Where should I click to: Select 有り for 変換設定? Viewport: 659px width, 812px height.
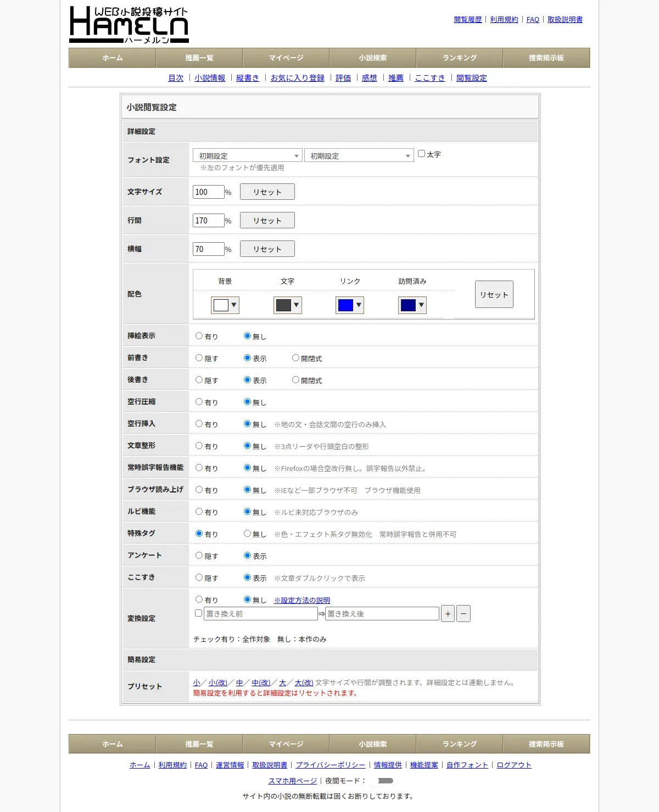tap(199, 600)
